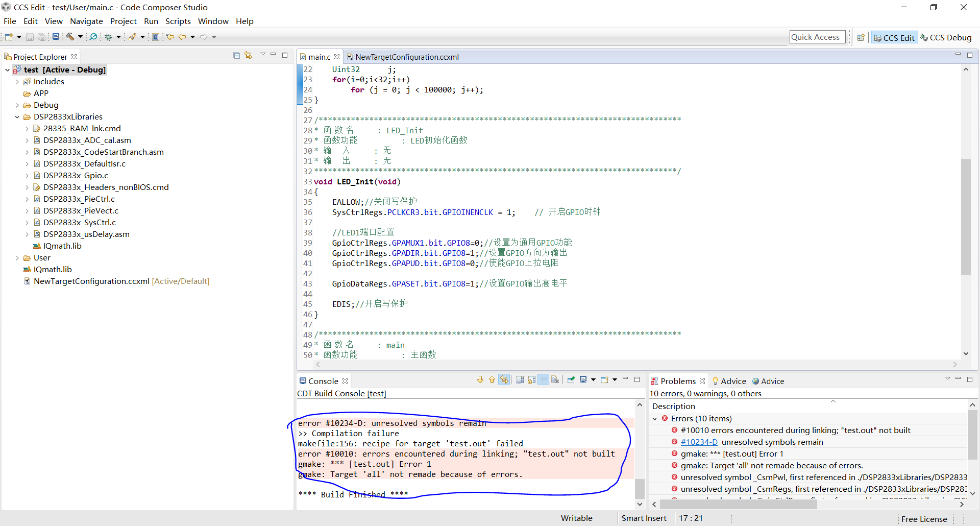Jump to next error in Console
This screenshot has height=526, width=980.
pyautogui.click(x=480, y=379)
